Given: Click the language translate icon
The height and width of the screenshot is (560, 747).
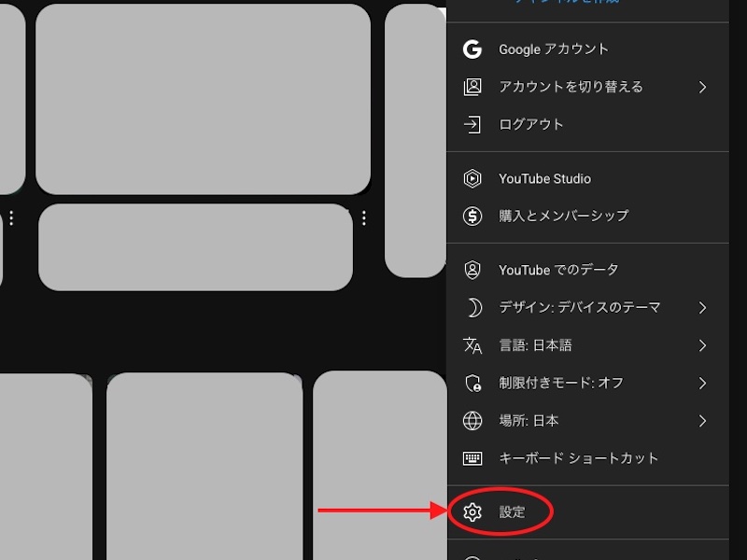Looking at the screenshot, I should (472, 345).
